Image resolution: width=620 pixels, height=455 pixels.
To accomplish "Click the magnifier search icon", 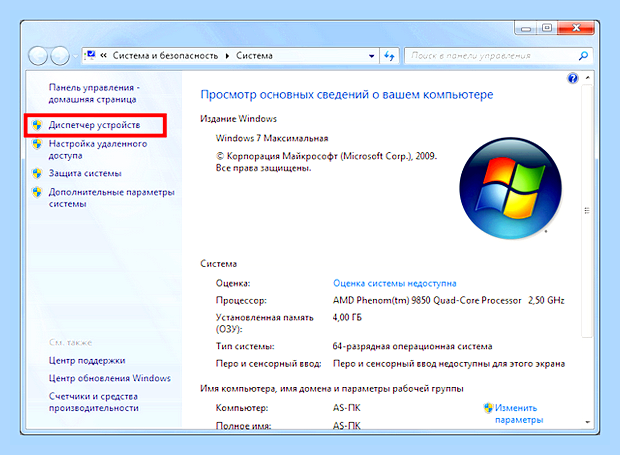I will click(x=584, y=56).
